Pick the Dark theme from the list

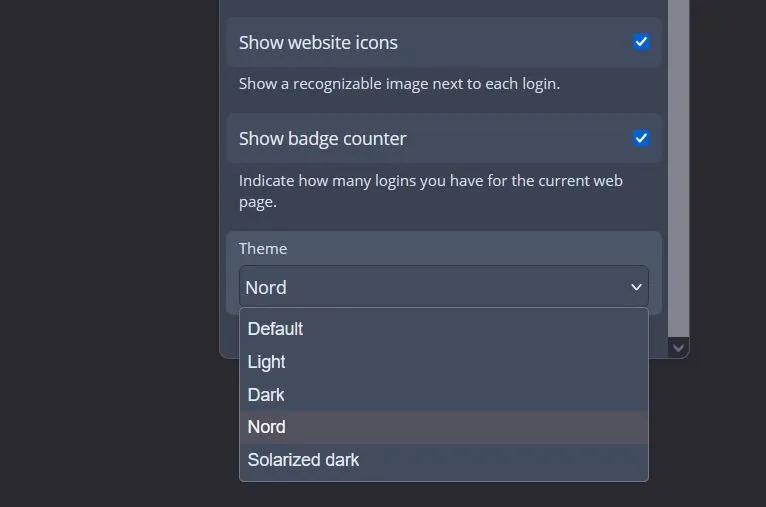[x=266, y=395]
